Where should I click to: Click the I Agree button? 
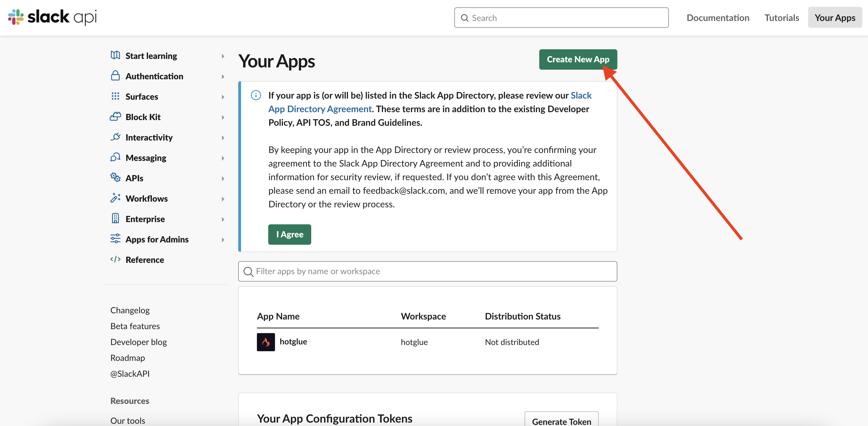coord(289,235)
